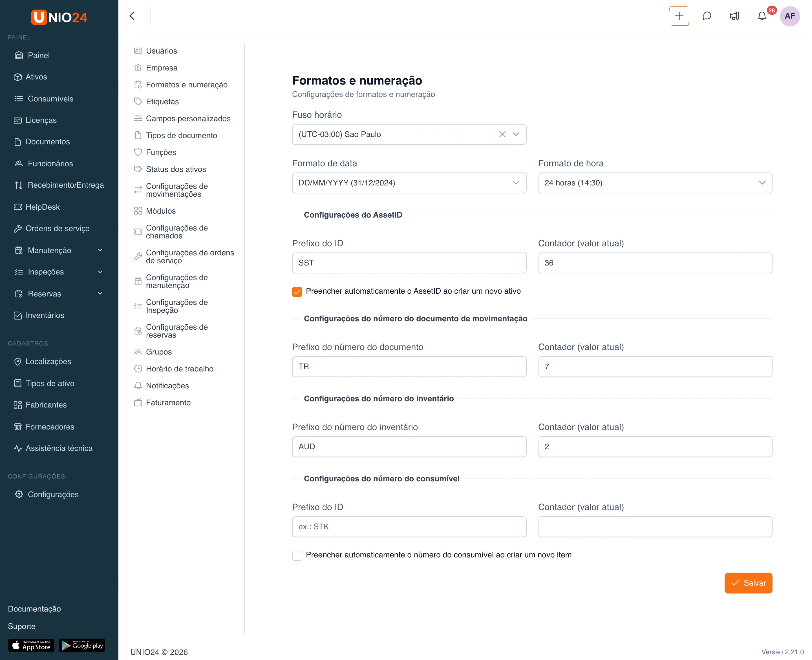Select Módulos in settings menu
The image size is (812, 660).
[x=160, y=211]
